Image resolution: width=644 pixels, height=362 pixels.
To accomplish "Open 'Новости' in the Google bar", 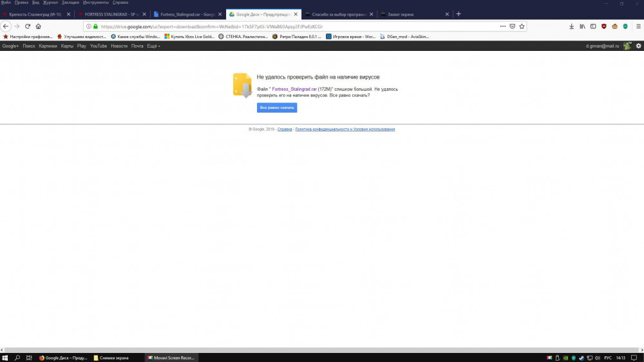I will (x=119, y=46).
